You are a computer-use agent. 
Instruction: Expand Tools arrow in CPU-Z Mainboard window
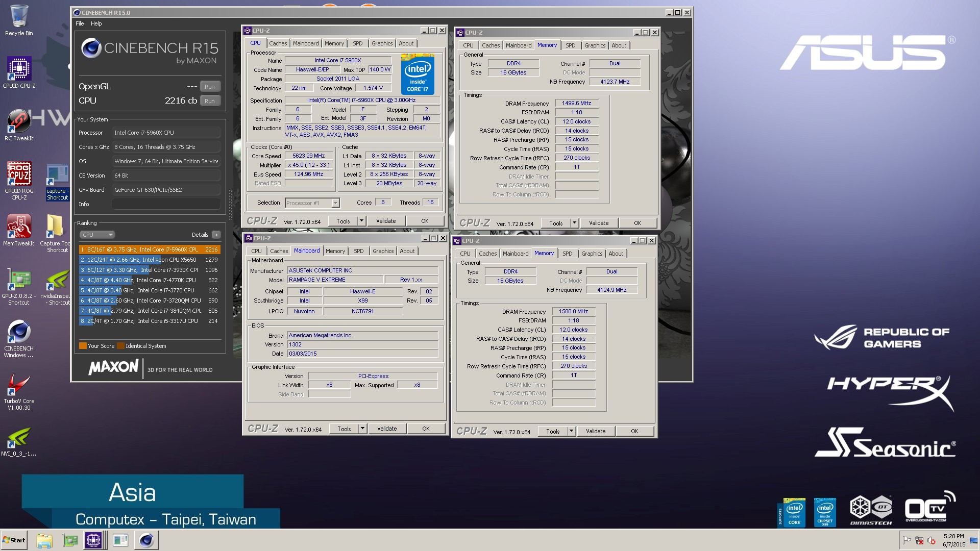[x=363, y=429]
